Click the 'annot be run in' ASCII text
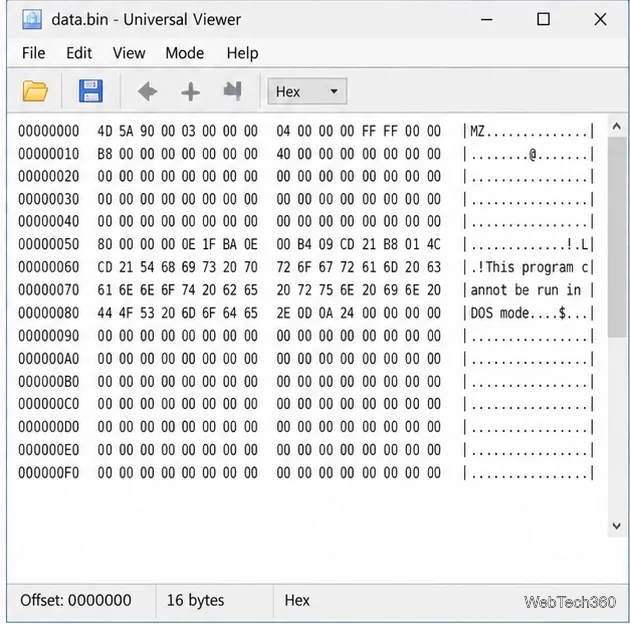This screenshot has height=624, width=630. click(x=526, y=290)
